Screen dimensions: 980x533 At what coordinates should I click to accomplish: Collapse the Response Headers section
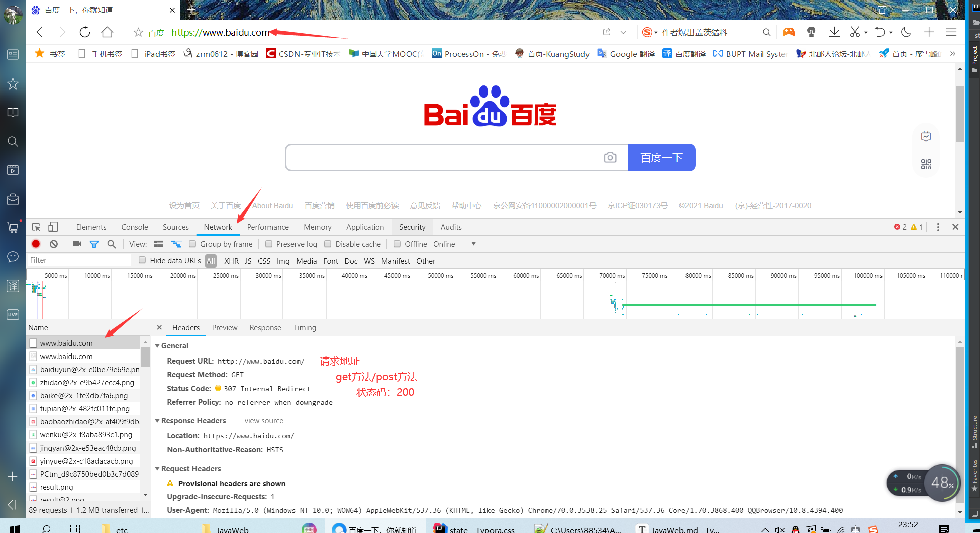pos(157,421)
